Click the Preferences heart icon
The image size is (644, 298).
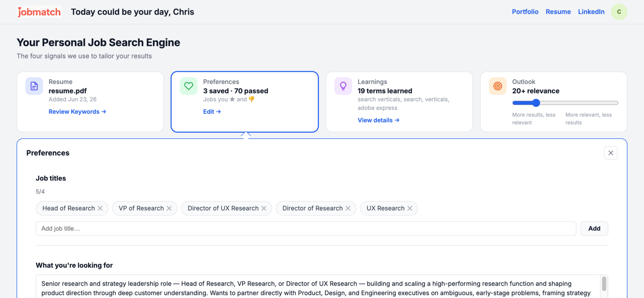click(x=188, y=86)
